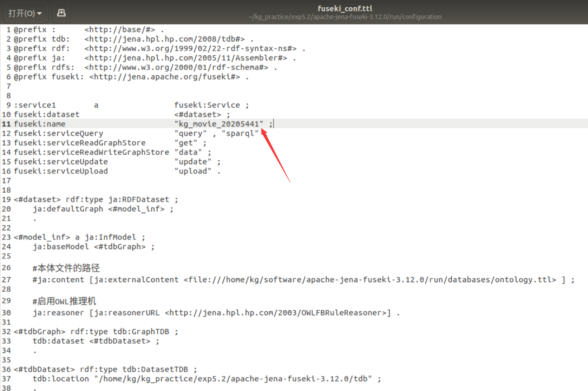The height and width of the screenshot is (391, 588).
Task: Click the "get" string on line 13
Action: pos(186,143)
